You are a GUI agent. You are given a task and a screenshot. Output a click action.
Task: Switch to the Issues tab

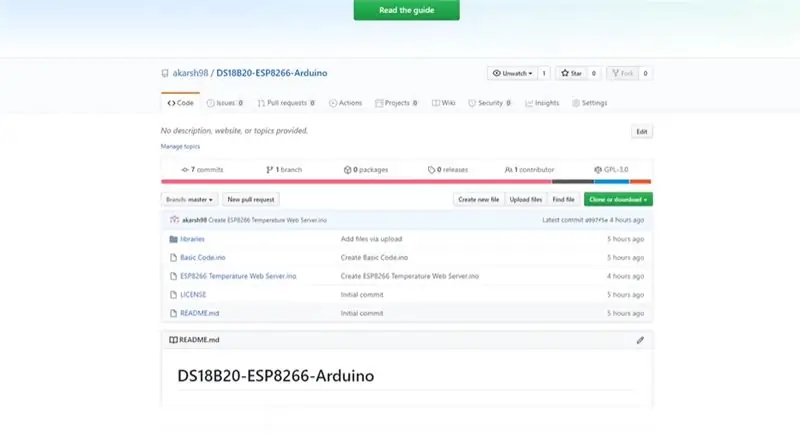click(225, 103)
